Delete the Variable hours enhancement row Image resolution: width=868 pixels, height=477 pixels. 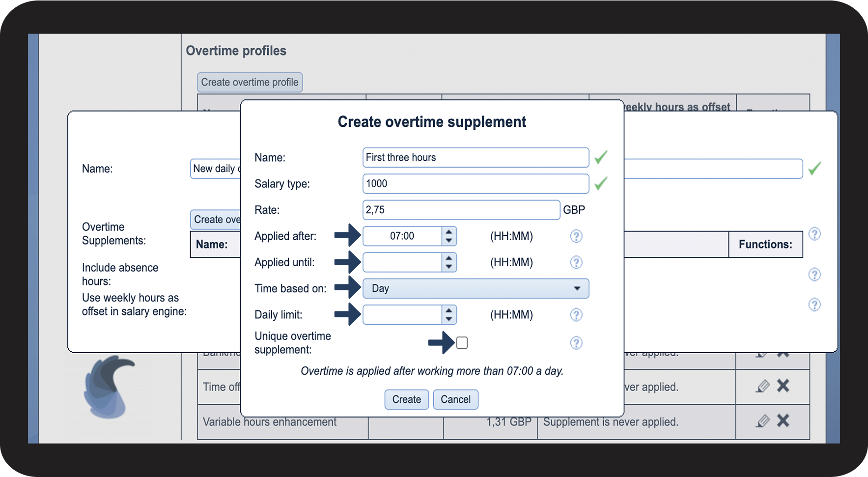[x=783, y=421]
